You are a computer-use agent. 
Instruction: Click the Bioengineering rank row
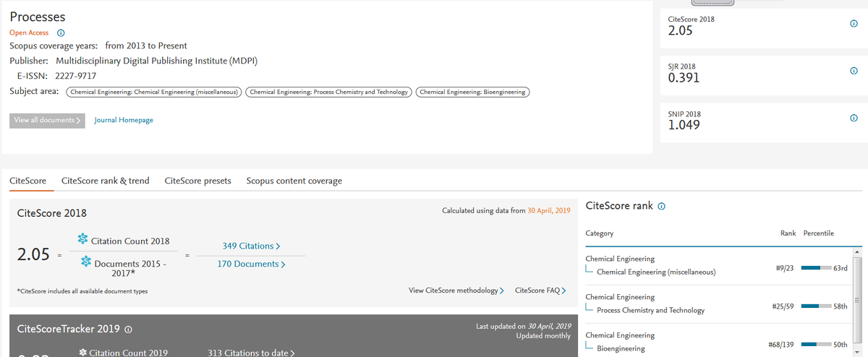[719, 342]
